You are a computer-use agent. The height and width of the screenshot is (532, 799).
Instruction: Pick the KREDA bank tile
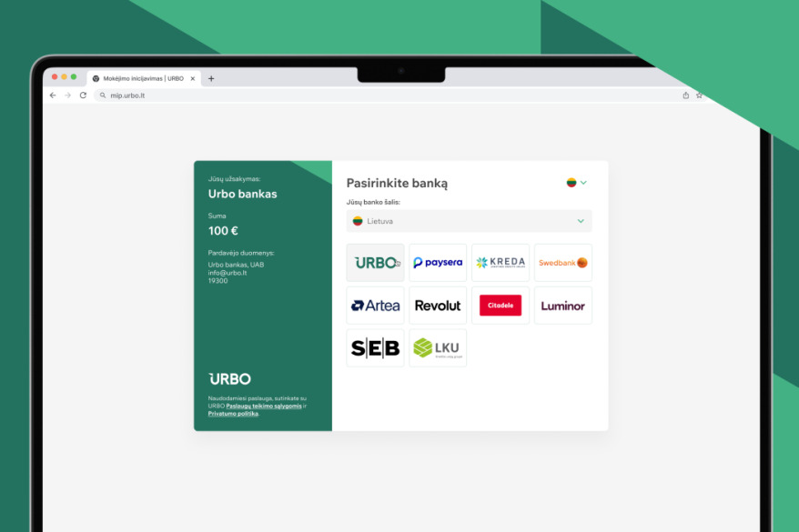click(x=501, y=263)
